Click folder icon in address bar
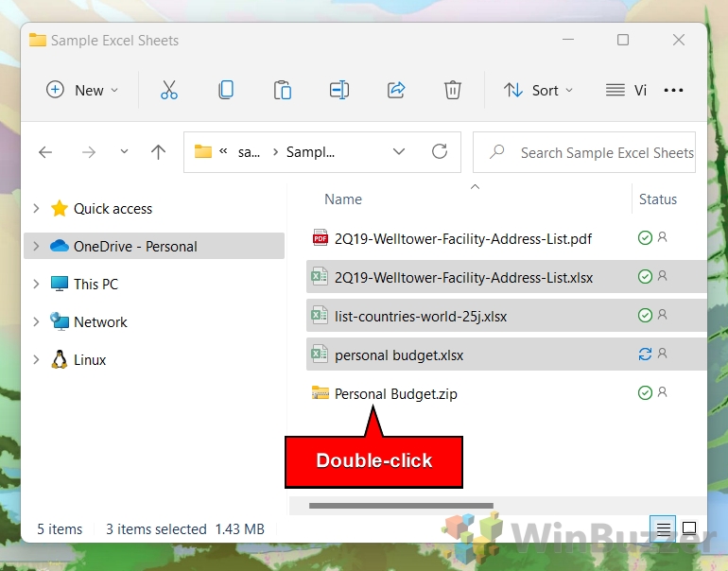The image size is (728, 571). point(203,151)
